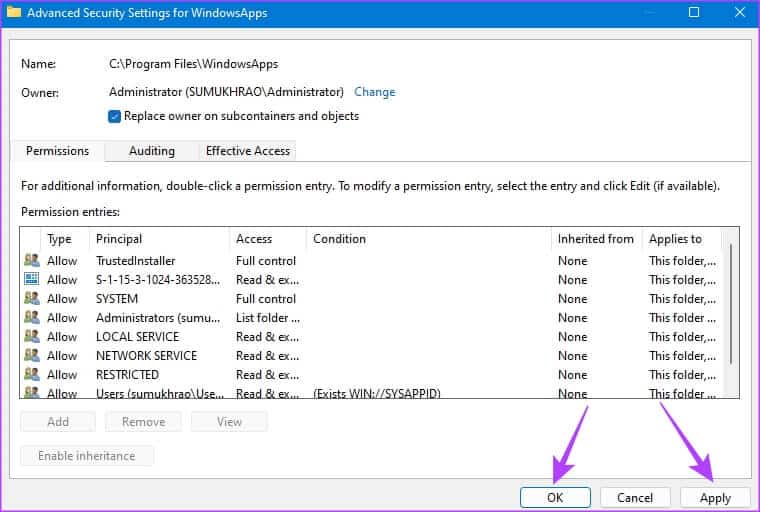Switch to the Permissions tab
Viewport: 760px width, 512px height.
[57, 151]
